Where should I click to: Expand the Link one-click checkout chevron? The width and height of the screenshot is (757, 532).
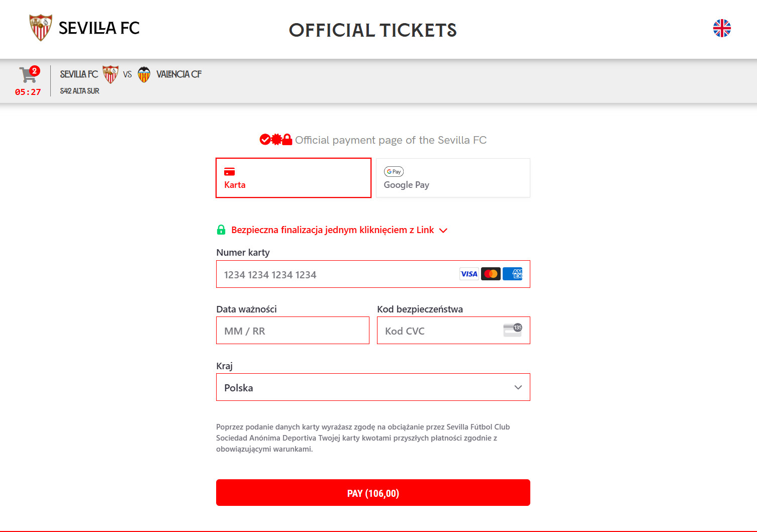point(443,231)
